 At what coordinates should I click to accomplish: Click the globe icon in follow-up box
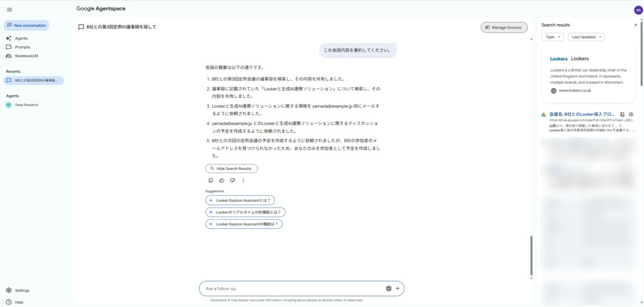(x=388, y=288)
